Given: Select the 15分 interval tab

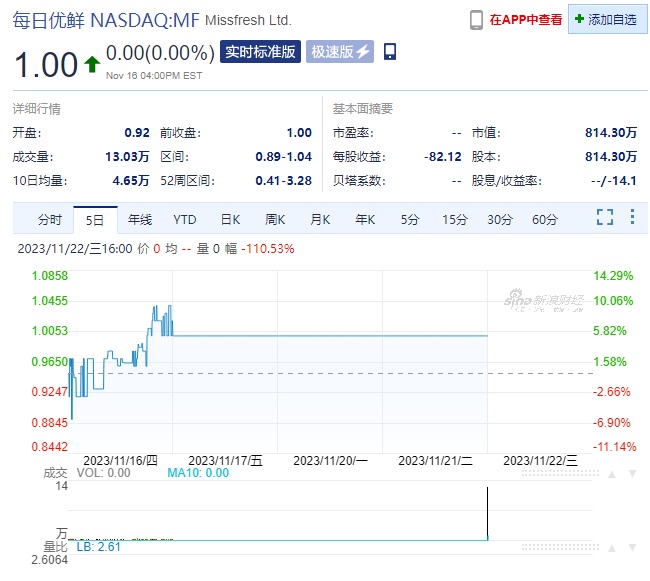Looking at the screenshot, I should tap(455, 219).
